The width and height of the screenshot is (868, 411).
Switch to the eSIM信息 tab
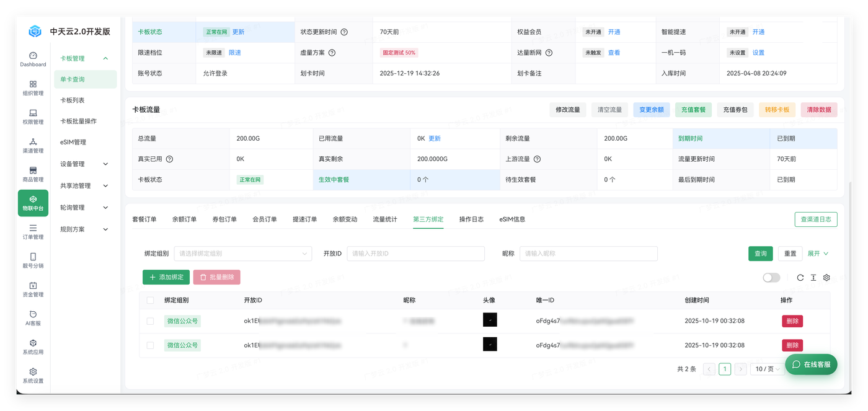pyautogui.click(x=512, y=219)
